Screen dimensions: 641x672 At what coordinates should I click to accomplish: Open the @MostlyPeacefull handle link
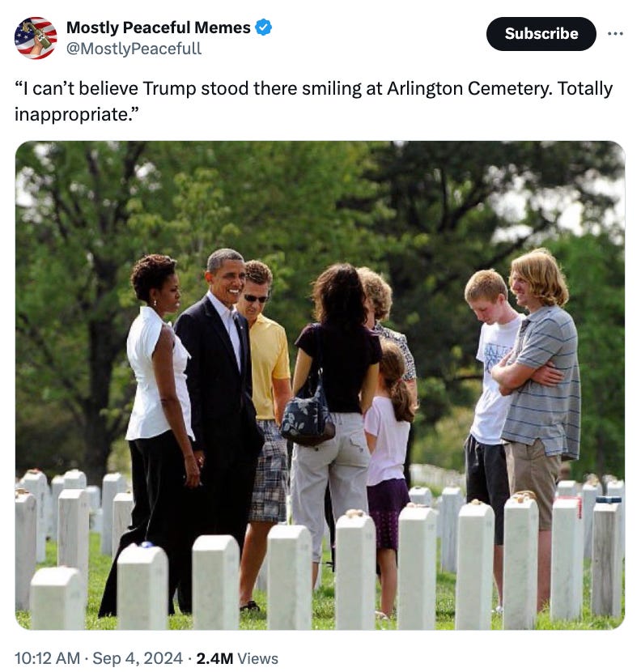[x=134, y=49]
